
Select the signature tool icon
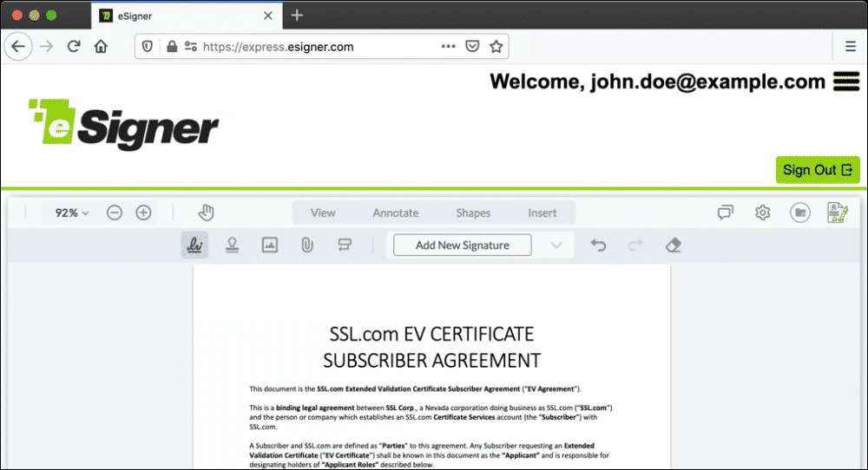(193, 245)
